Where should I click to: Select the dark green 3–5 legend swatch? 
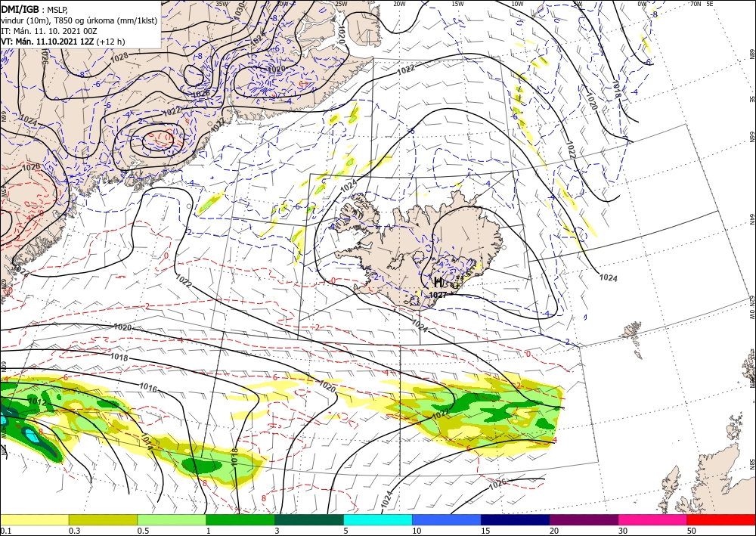tap(309, 520)
